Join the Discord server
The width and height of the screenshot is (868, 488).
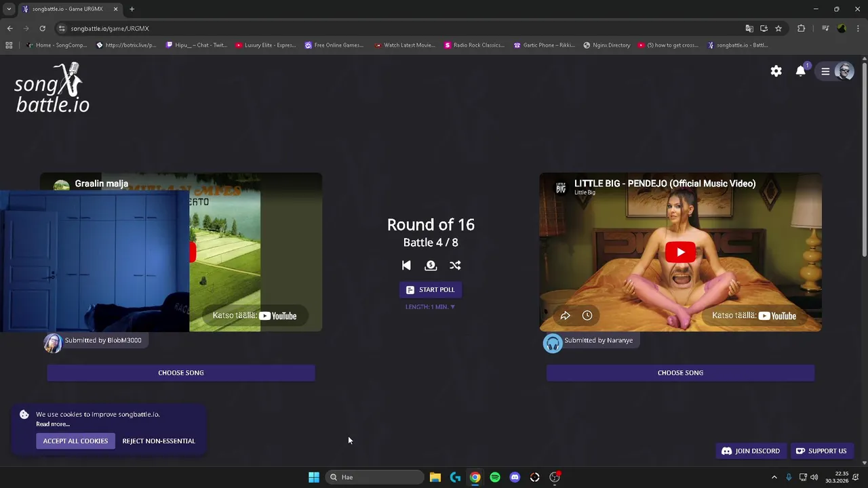(751, 451)
